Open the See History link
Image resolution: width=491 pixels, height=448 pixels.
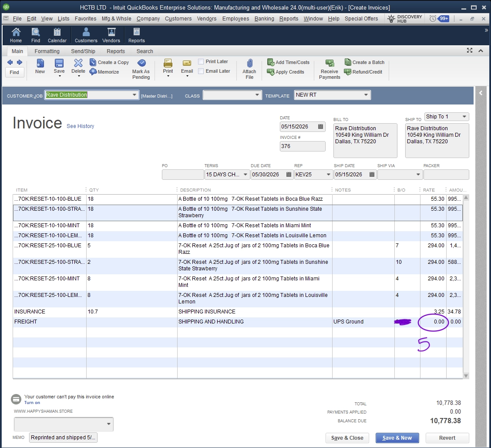(81, 126)
